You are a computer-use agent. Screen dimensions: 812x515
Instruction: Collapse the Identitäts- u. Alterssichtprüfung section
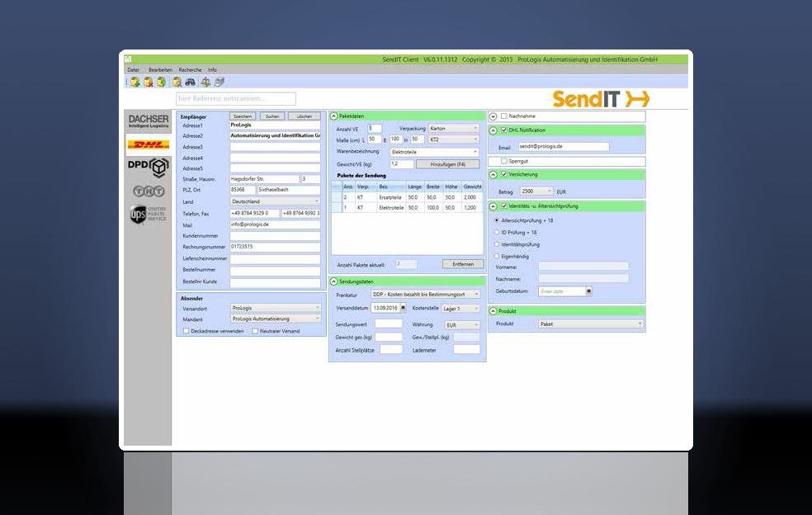pos(493,206)
